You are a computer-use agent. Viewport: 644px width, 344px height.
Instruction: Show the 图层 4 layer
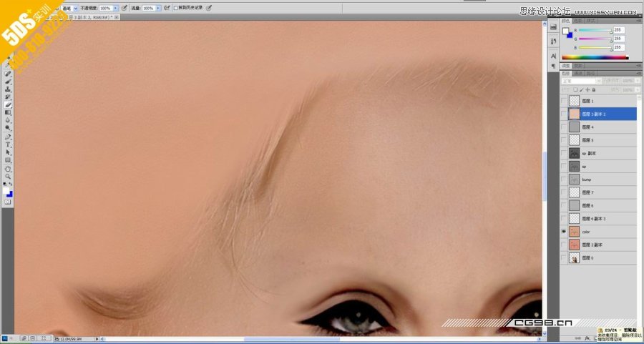pyautogui.click(x=564, y=127)
